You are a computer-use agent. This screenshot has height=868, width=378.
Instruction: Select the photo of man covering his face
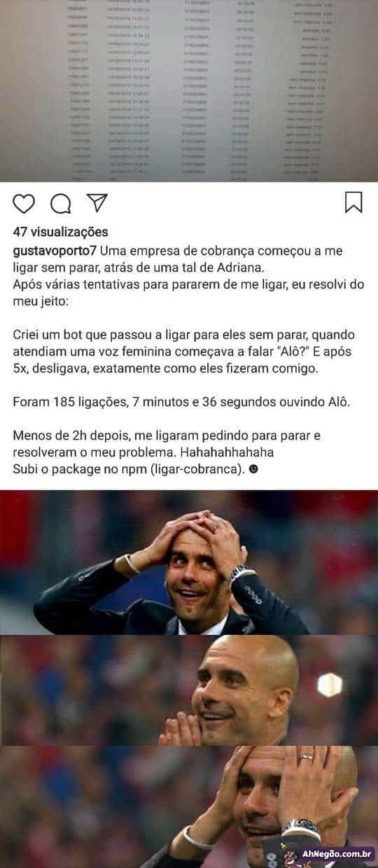point(189,806)
